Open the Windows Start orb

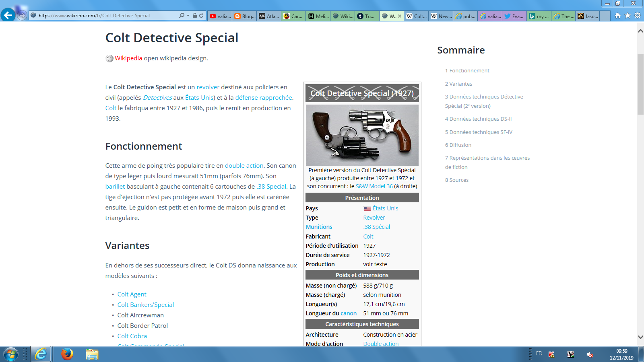(11, 354)
